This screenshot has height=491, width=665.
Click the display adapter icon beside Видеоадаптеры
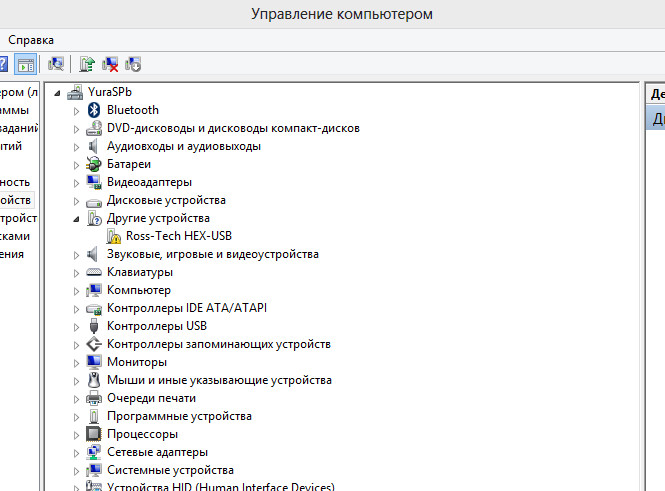tap(94, 182)
